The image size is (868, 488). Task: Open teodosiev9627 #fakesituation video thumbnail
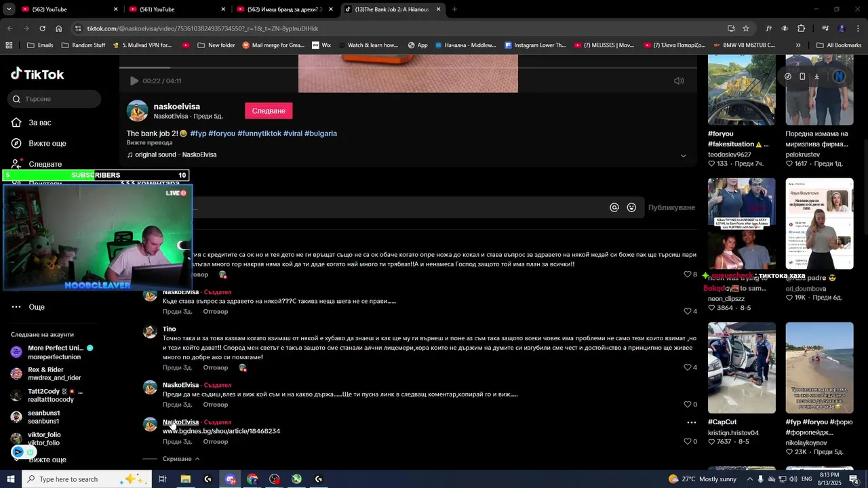pyautogui.click(x=741, y=89)
